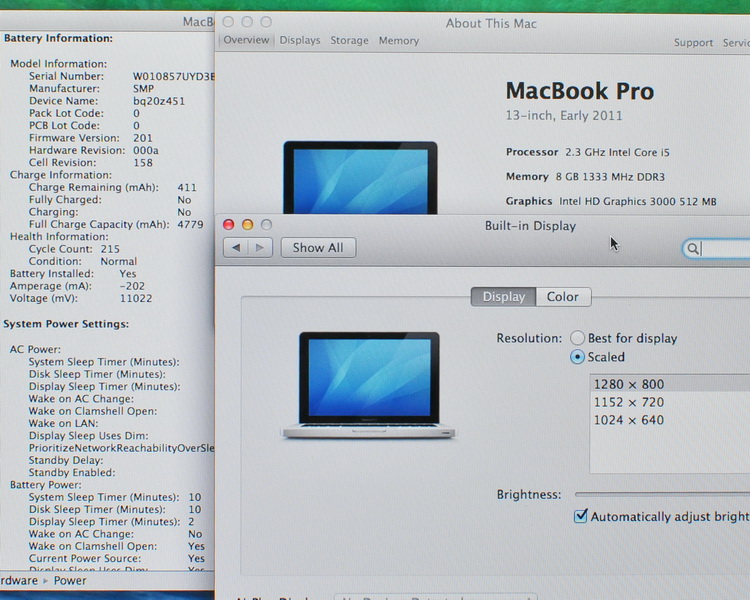Click the Graphics Intel HD Graphics 3000 text
Viewport: 750px width, 600px height.
pos(611,201)
